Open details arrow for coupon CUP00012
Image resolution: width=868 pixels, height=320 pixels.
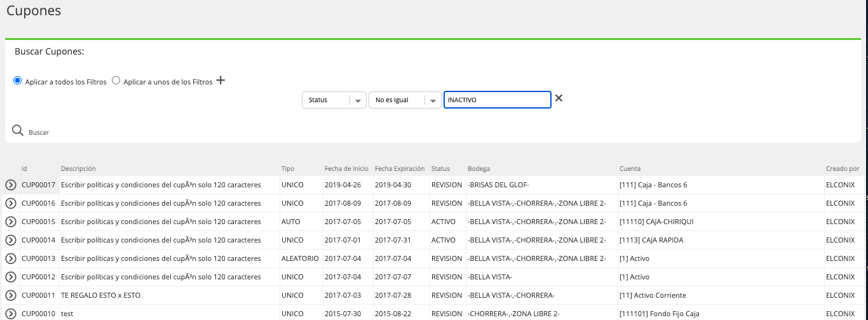11,277
